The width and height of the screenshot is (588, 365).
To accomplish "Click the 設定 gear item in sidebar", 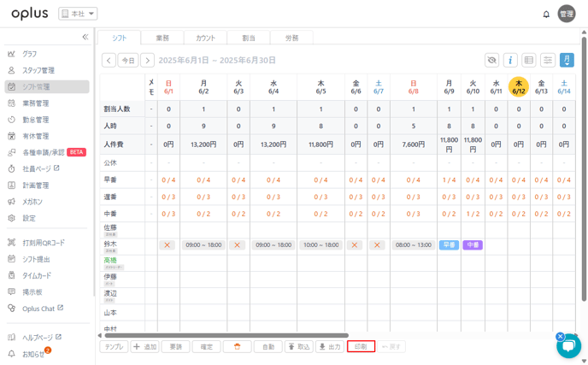I will (x=29, y=218).
